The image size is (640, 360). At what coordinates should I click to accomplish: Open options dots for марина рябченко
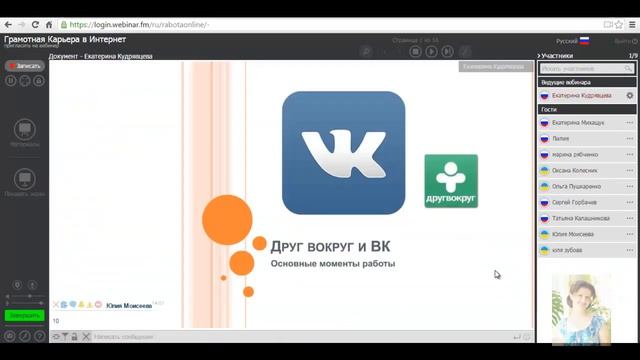point(630,154)
